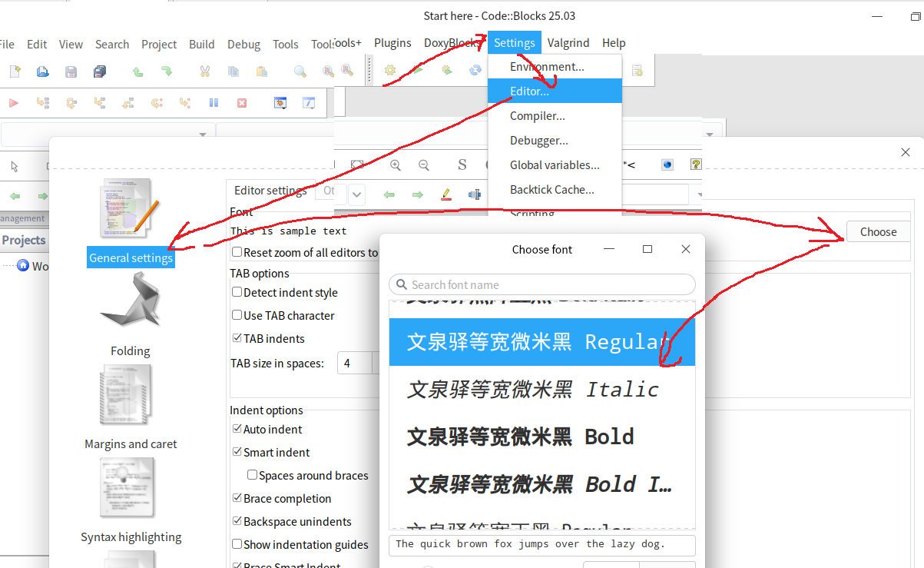Image resolution: width=924 pixels, height=568 pixels.
Task: Click the highlight pencil icon
Action: [x=446, y=194]
